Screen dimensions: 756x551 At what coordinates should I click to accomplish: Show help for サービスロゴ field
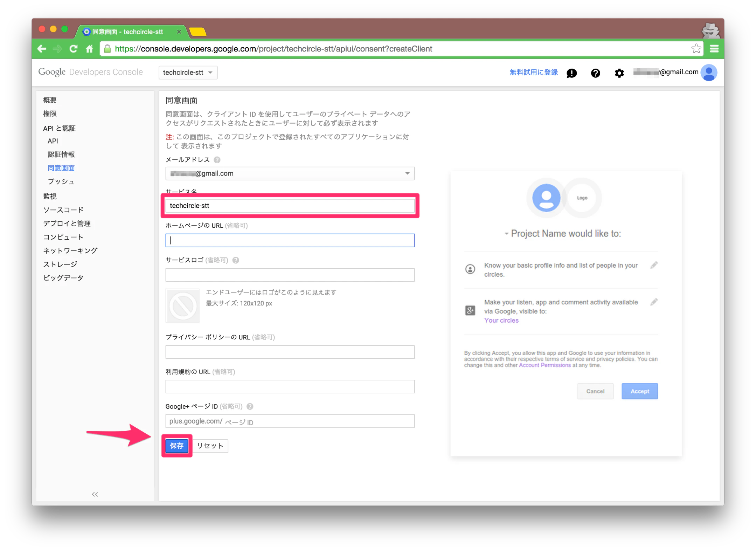[x=236, y=260]
